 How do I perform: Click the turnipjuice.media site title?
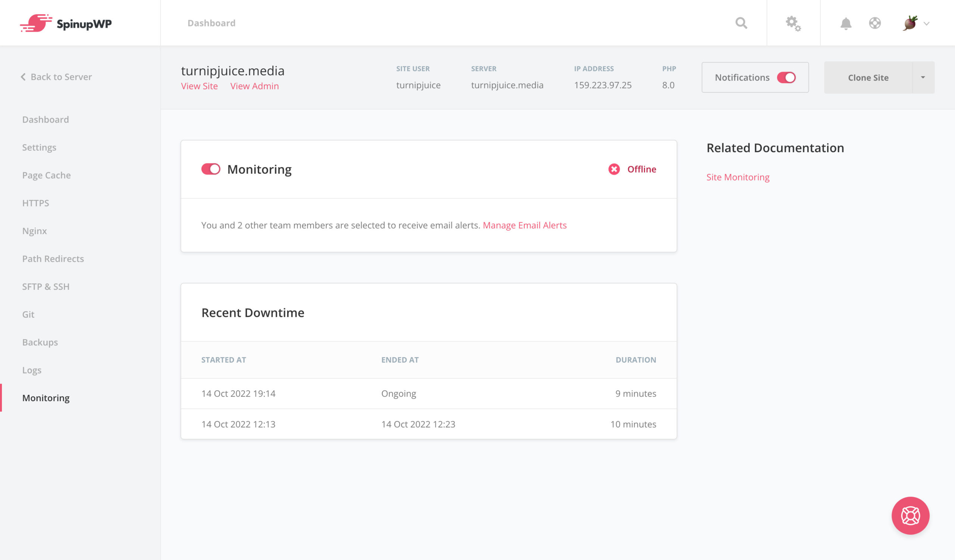[x=233, y=71]
